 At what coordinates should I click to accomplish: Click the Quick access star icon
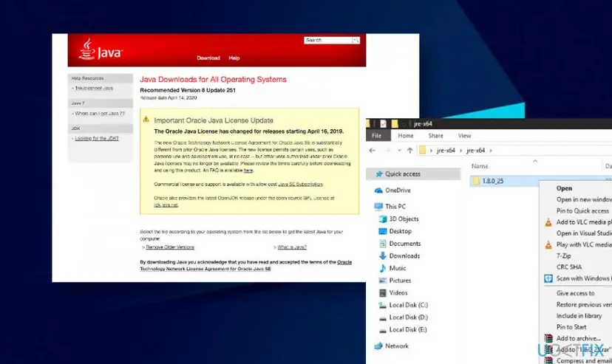pyautogui.click(x=378, y=174)
